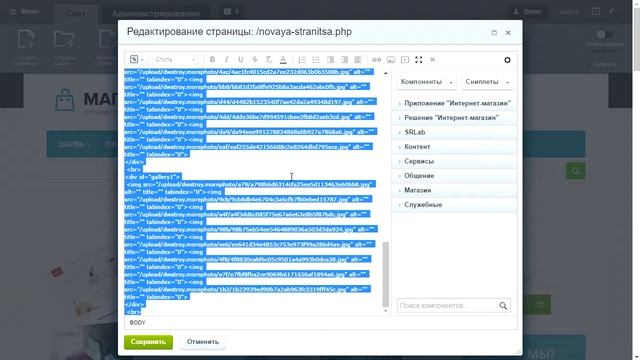Toggle strikethrough formatting in editor toolbar

click(x=255, y=60)
